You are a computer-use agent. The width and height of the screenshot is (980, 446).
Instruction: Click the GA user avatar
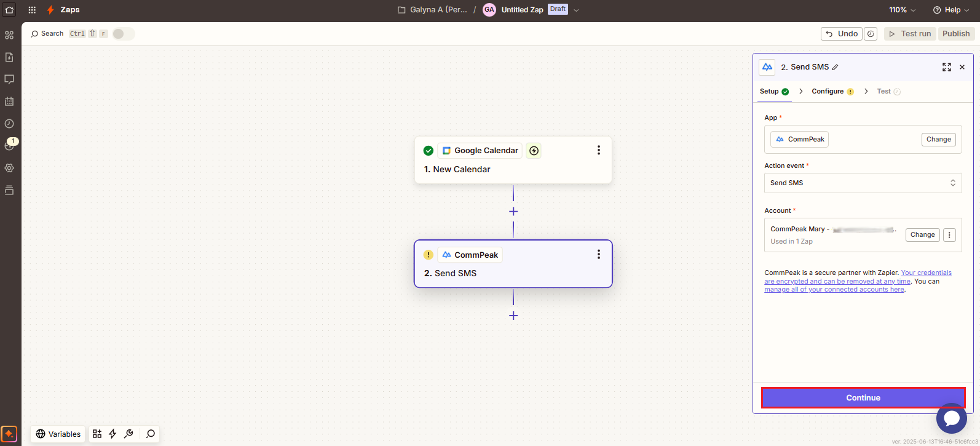coord(489,10)
